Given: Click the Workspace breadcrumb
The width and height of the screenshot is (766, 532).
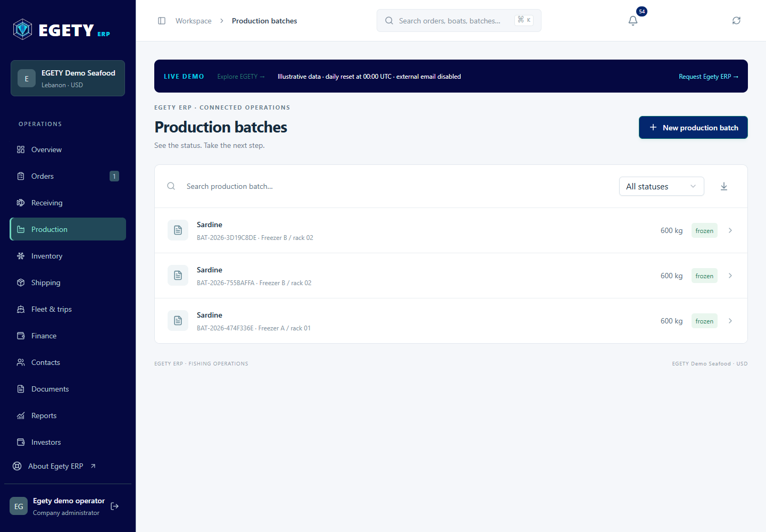Looking at the screenshot, I should (x=194, y=21).
